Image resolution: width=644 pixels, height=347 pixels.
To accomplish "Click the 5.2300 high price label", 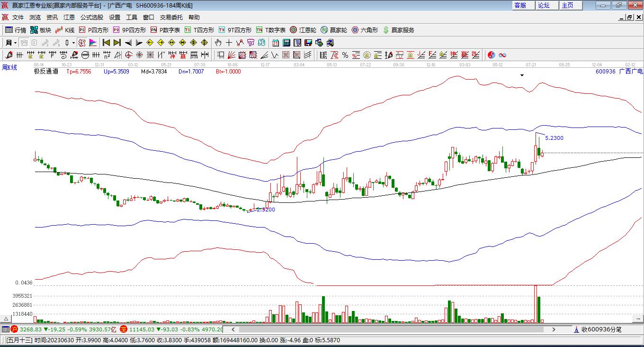I will click(554, 138).
